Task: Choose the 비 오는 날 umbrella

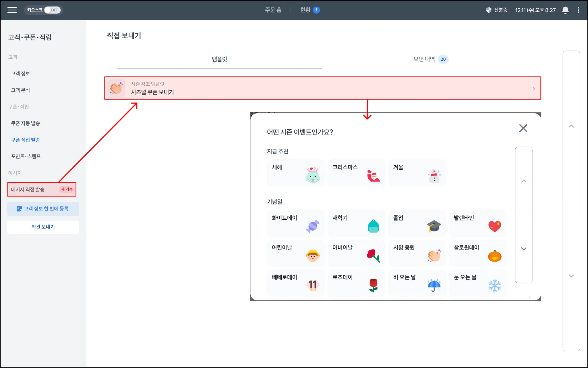Action: (434, 285)
